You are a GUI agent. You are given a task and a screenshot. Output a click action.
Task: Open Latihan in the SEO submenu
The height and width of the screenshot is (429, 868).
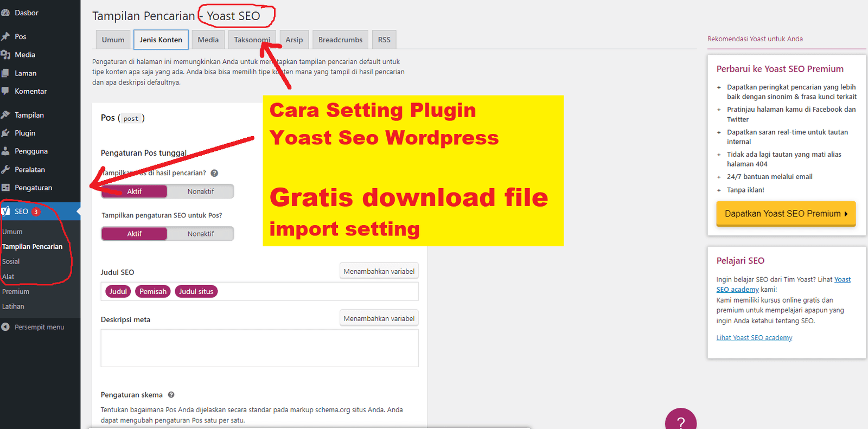click(x=13, y=306)
